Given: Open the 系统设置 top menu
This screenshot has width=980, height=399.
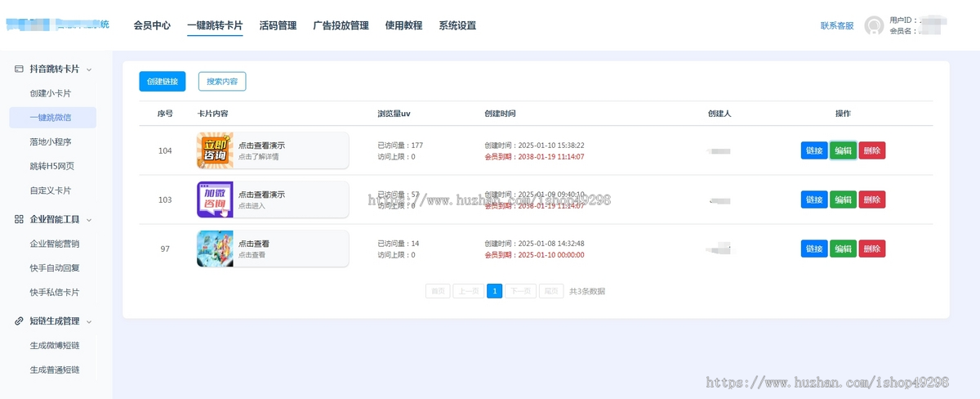Looking at the screenshot, I should (x=457, y=25).
